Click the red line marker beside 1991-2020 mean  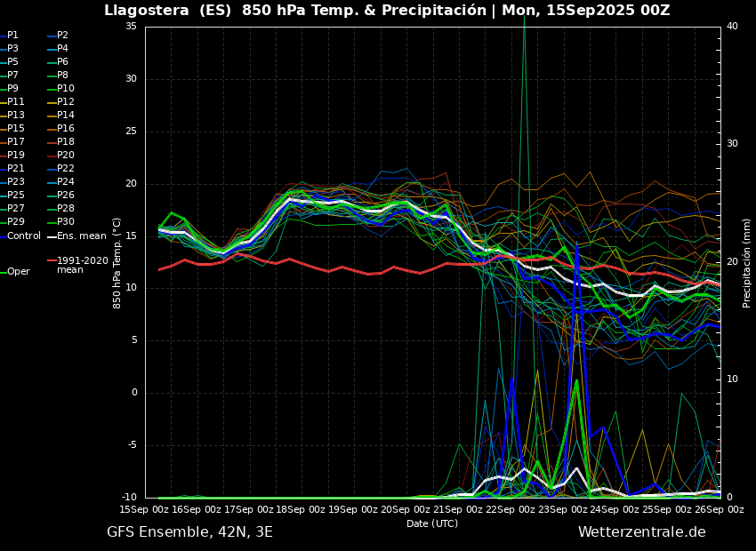click(52, 260)
